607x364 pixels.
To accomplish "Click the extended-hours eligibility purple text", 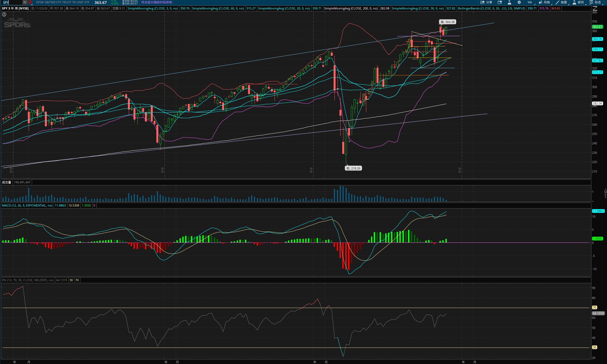I will (x=156, y=2).
